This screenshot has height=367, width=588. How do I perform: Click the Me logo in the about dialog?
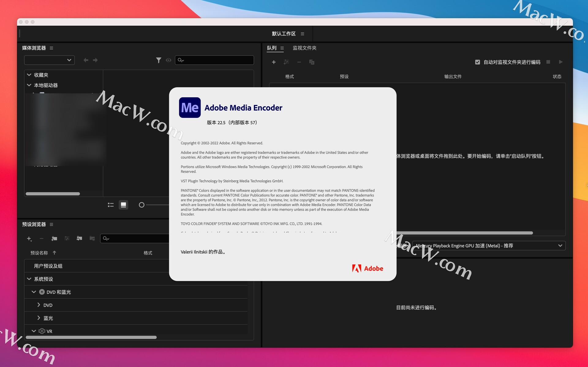[190, 107]
